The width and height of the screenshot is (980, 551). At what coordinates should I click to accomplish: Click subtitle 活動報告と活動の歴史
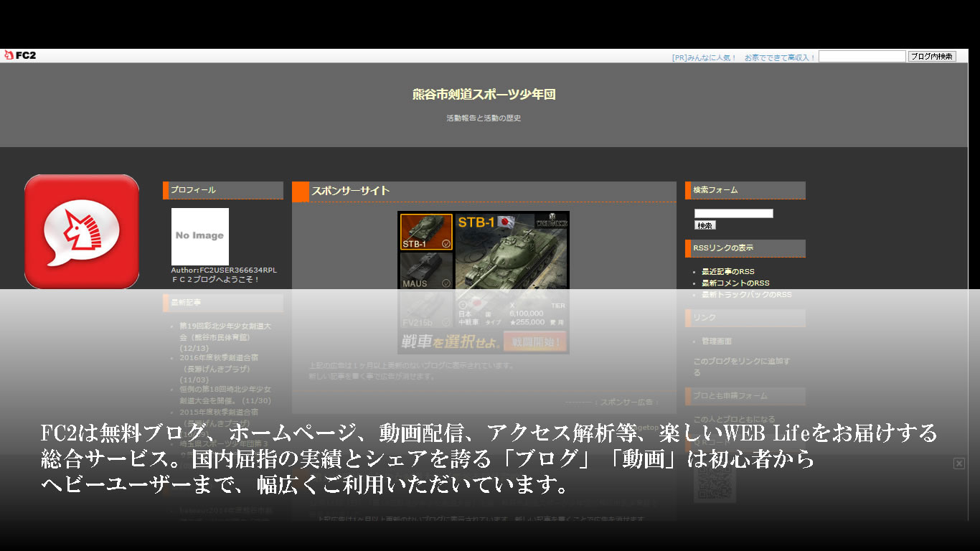484,118
